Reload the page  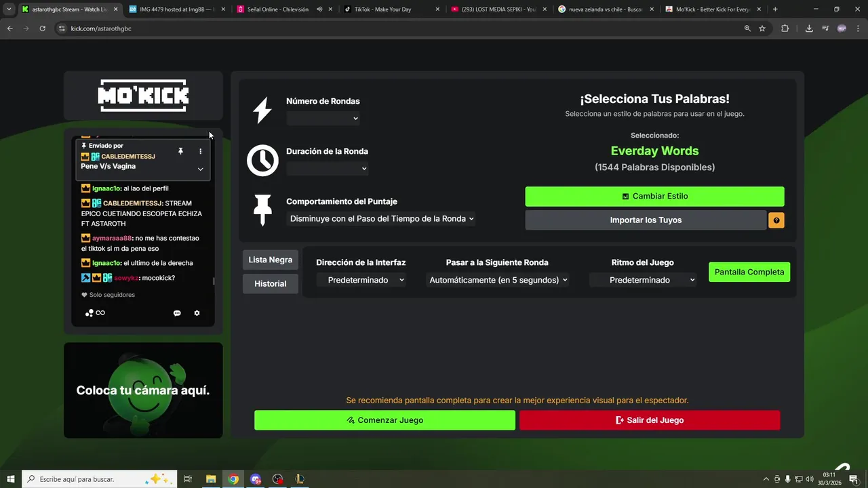tap(42, 28)
